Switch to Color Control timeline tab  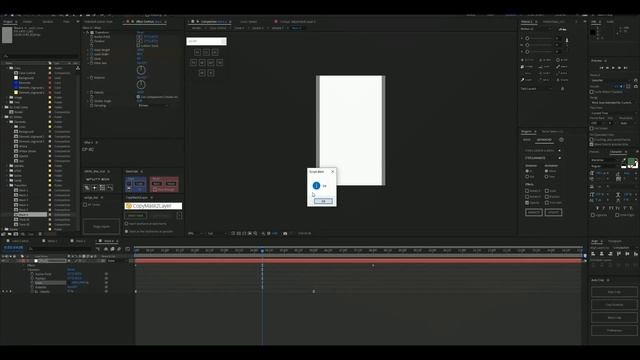click(x=20, y=241)
